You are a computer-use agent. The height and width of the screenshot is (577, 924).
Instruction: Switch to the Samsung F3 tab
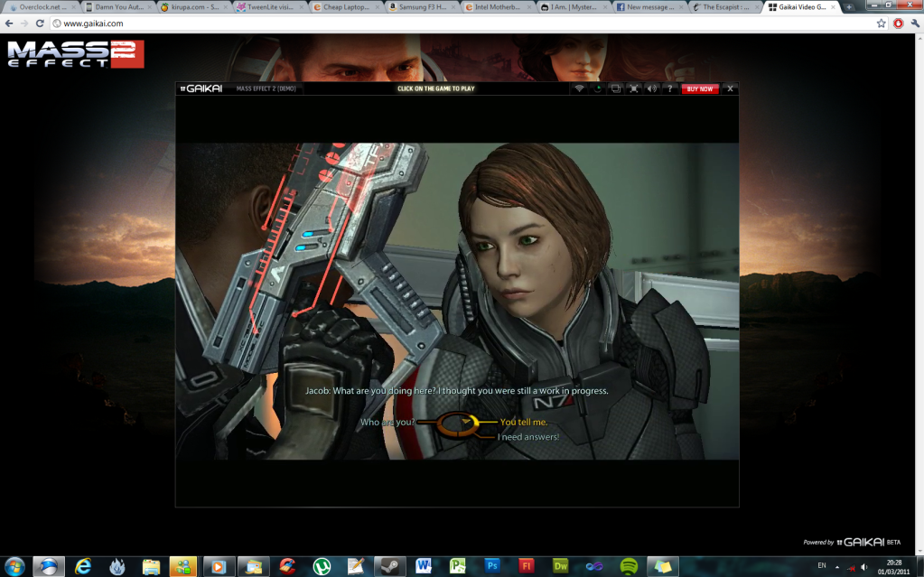(421, 7)
